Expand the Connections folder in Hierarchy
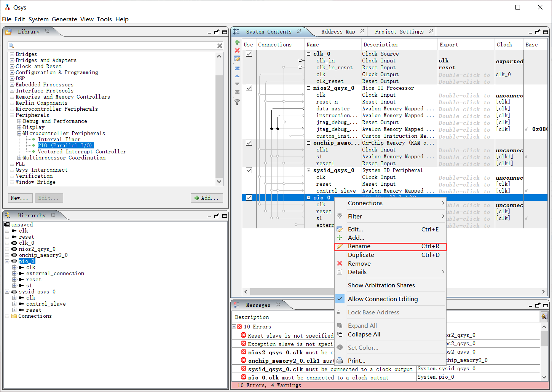Screen dimensions: 552x392 [x=7, y=316]
